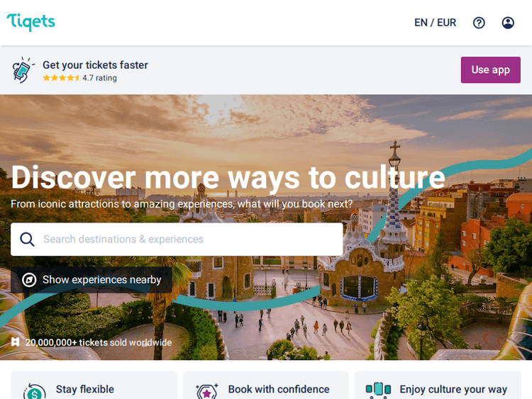Click the compass icon for nearby experiences

pos(29,280)
